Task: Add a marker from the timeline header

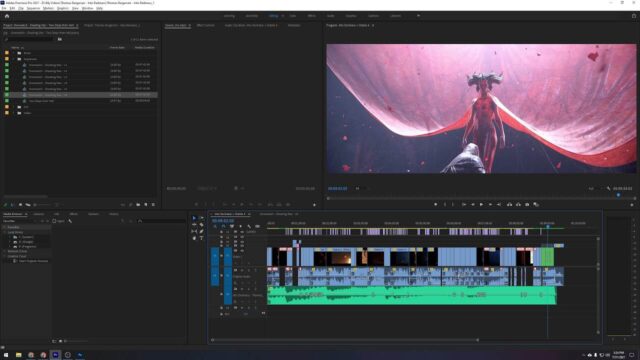Action: pos(240,226)
